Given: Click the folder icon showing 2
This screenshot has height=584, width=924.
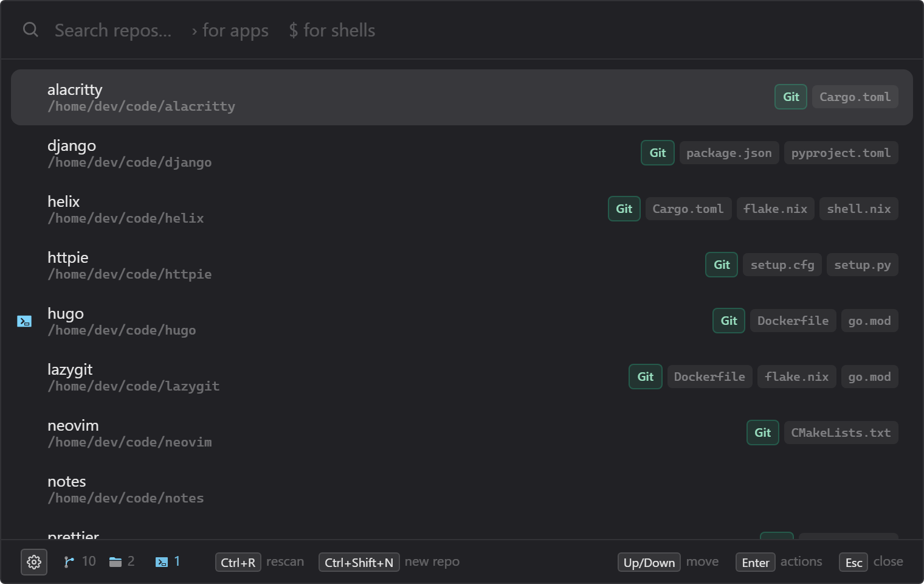Looking at the screenshot, I should click(115, 562).
